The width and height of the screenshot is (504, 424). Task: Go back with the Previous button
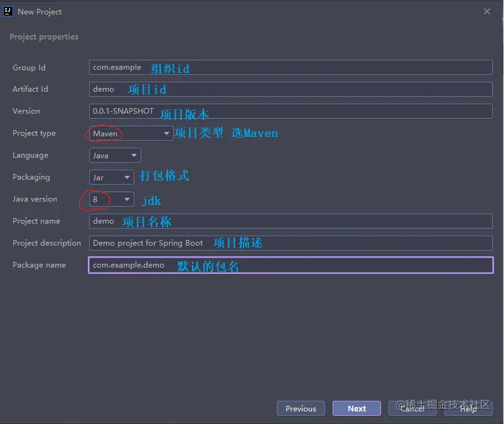(x=301, y=408)
